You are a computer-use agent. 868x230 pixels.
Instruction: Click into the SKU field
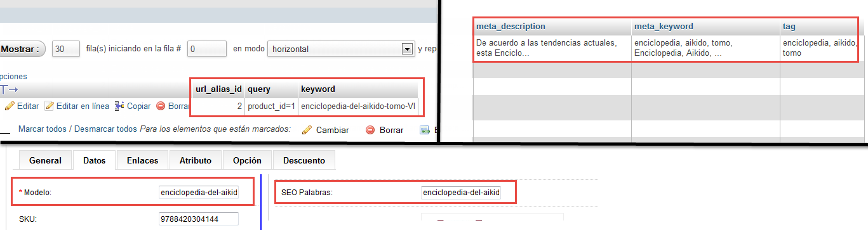pyautogui.click(x=199, y=219)
